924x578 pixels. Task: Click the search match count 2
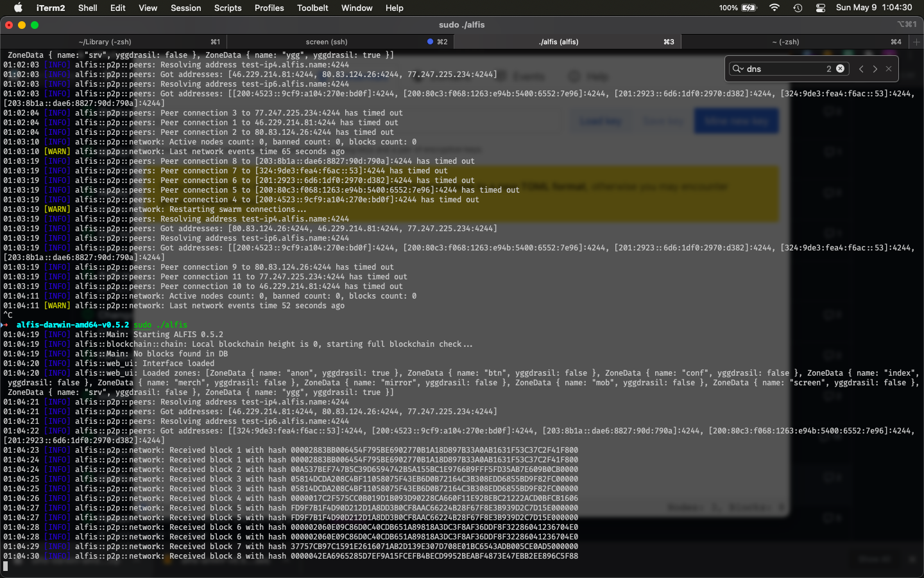pyautogui.click(x=828, y=69)
